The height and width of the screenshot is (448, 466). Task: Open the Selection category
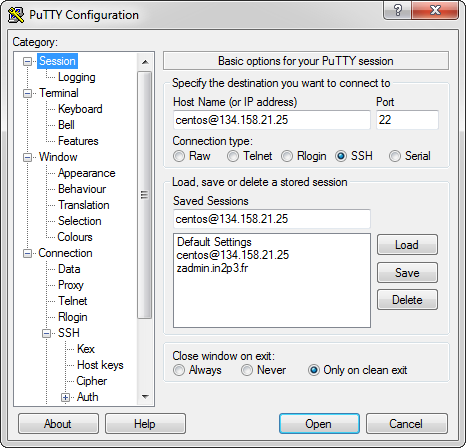click(79, 221)
